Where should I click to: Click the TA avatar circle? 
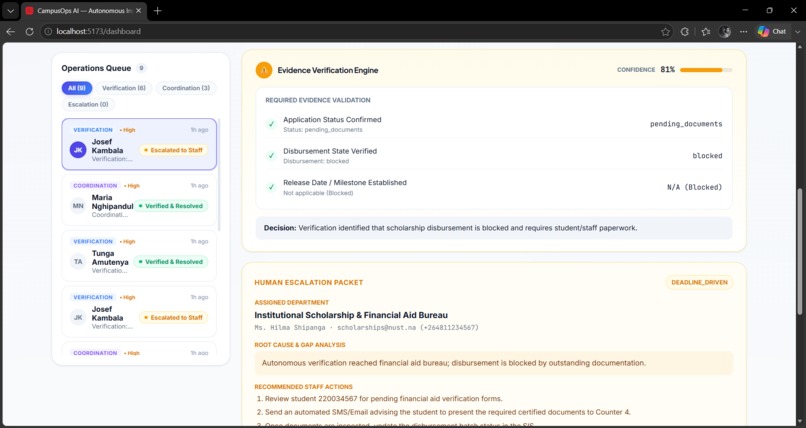[x=78, y=262]
